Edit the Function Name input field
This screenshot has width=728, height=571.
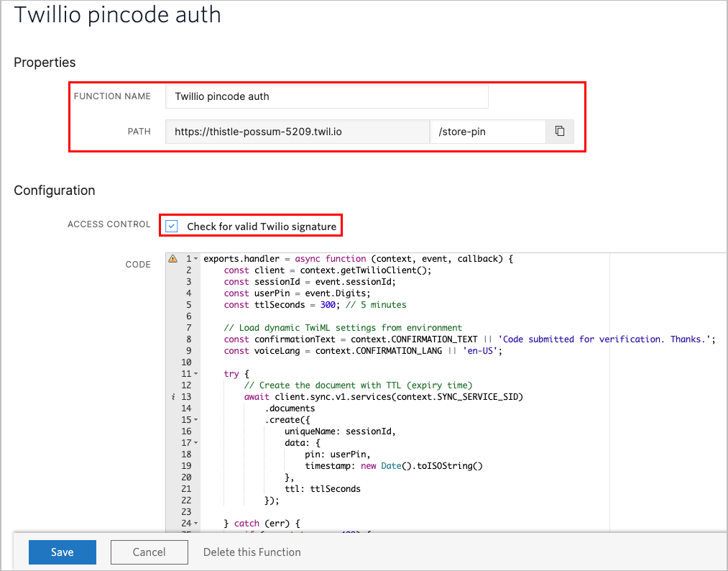pos(327,96)
